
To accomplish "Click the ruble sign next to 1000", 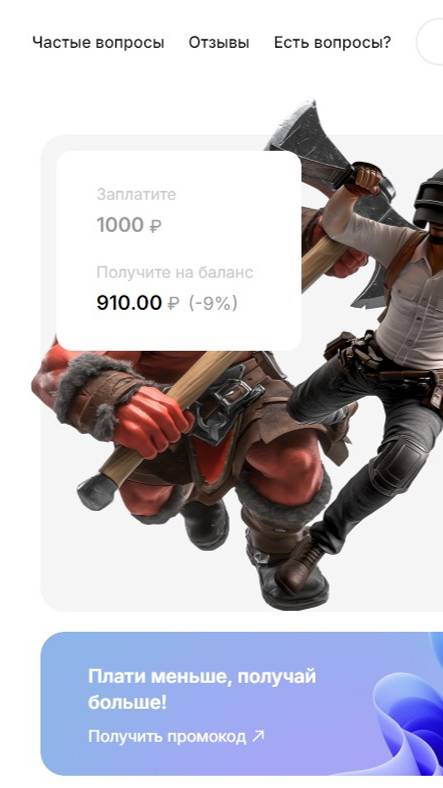I will point(155,226).
